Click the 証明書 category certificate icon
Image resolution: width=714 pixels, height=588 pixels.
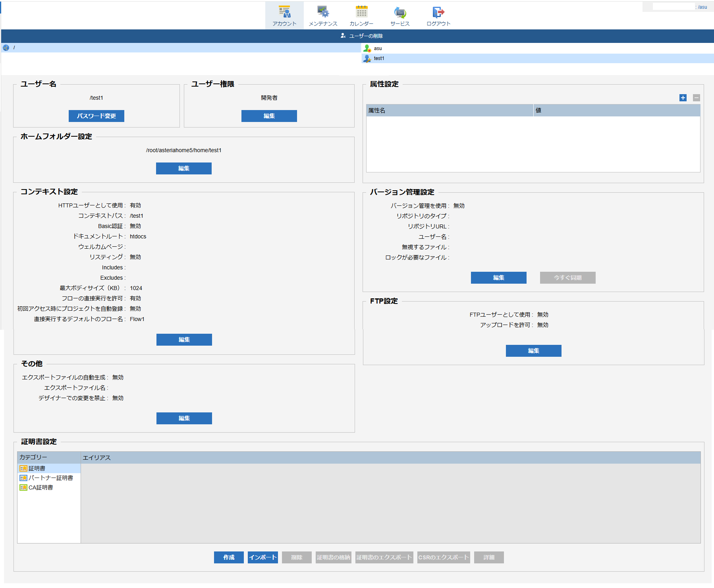coord(23,468)
